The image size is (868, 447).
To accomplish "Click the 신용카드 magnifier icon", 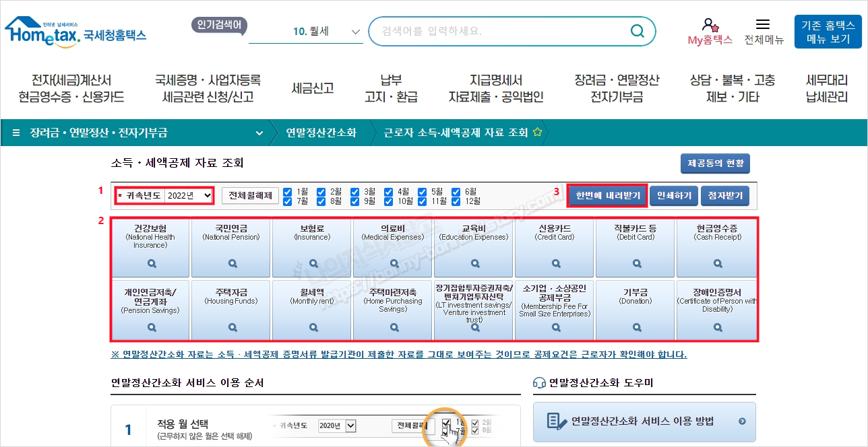I will point(556,264).
